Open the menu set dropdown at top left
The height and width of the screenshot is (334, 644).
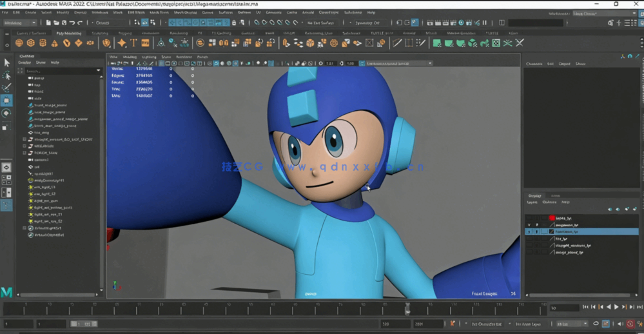pos(20,23)
